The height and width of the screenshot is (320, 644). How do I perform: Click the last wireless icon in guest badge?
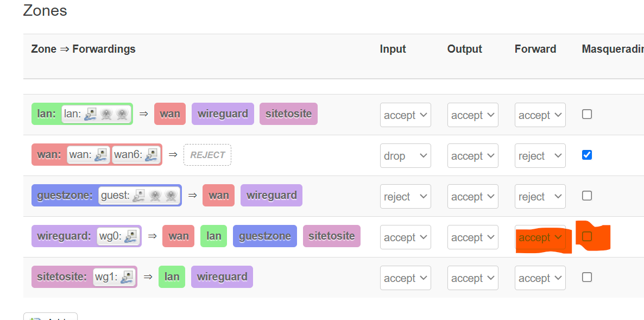click(x=171, y=196)
